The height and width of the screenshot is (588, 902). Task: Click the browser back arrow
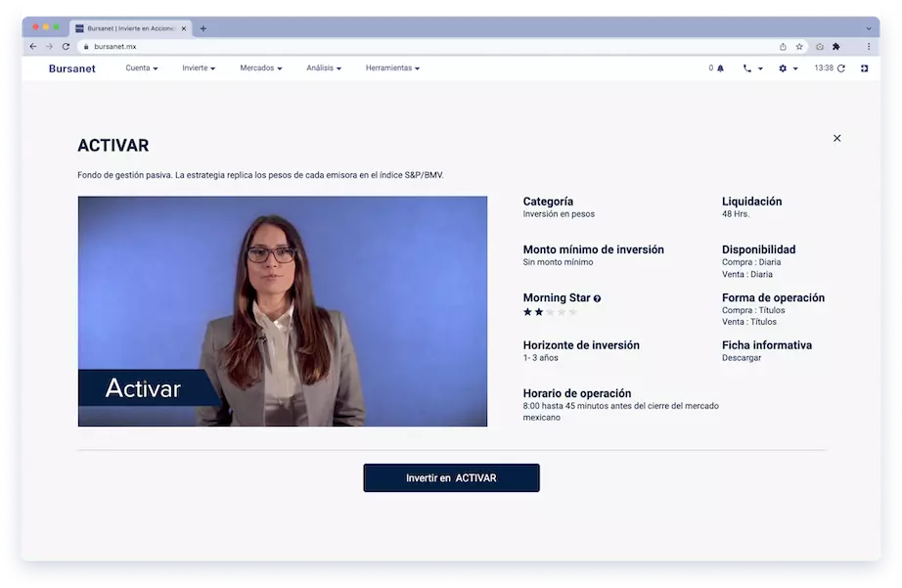coord(32,45)
